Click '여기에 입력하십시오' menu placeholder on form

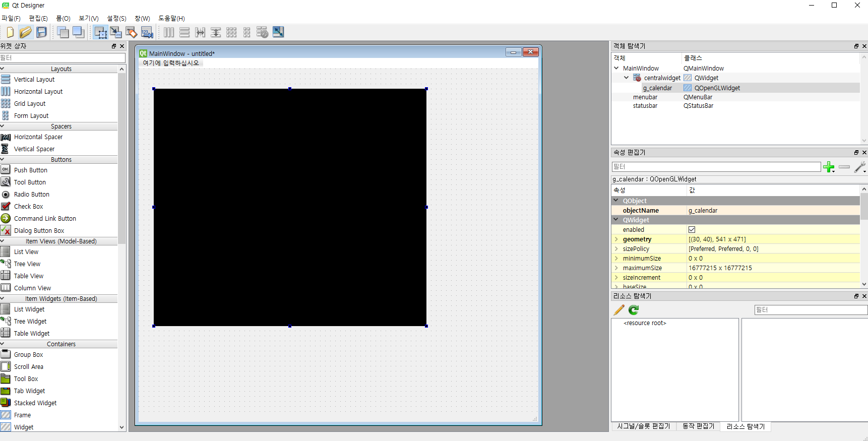(x=171, y=63)
